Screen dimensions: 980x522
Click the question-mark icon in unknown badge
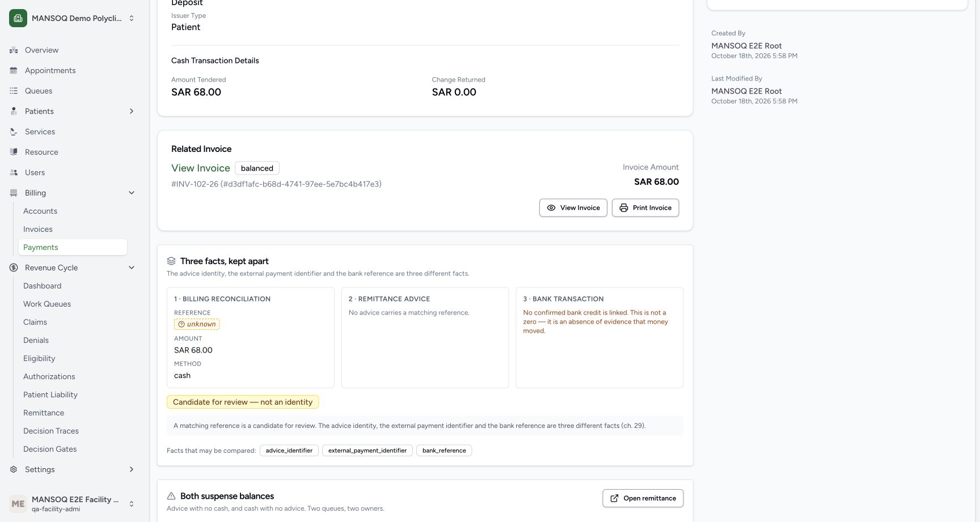[181, 324]
